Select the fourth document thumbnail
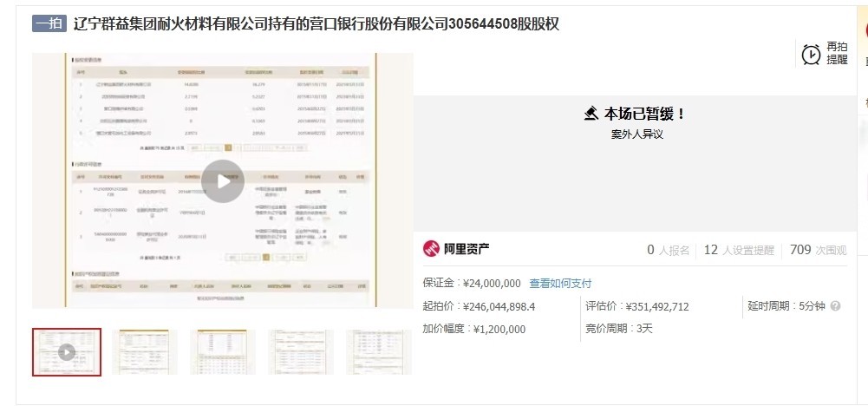The height and width of the screenshot is (406, 868). [301, 352]
